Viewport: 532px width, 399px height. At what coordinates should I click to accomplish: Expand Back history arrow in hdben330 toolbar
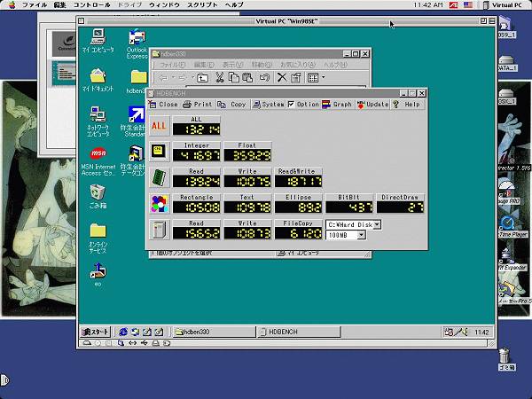(x=173, y=78)
